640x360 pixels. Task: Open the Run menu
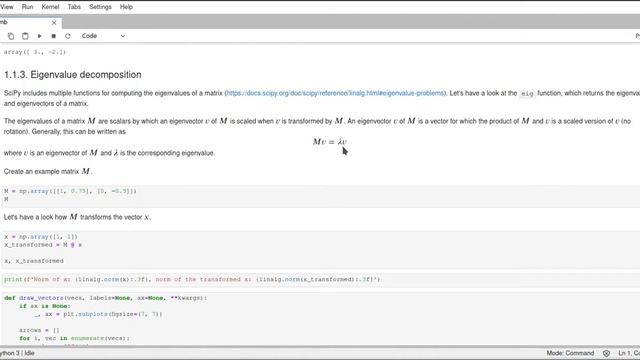[x=27, y=7]
